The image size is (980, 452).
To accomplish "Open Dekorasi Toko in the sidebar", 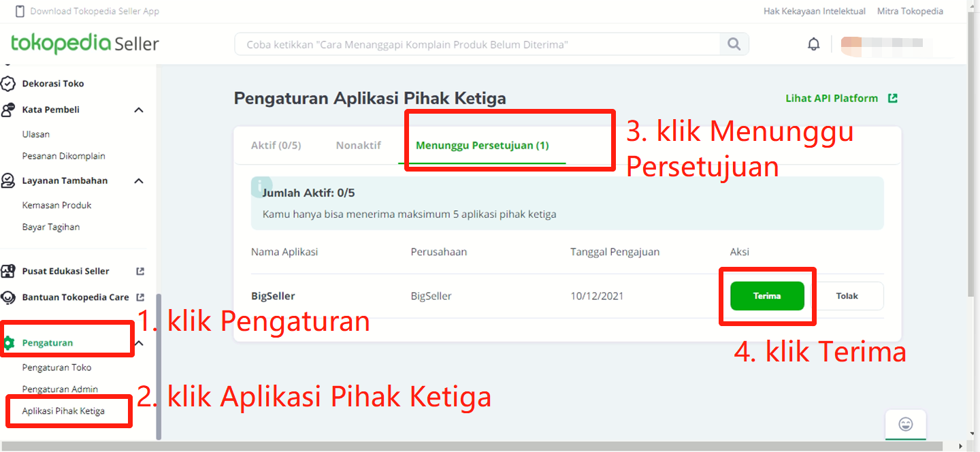I will pyautogui.click(x=53, y=84).
